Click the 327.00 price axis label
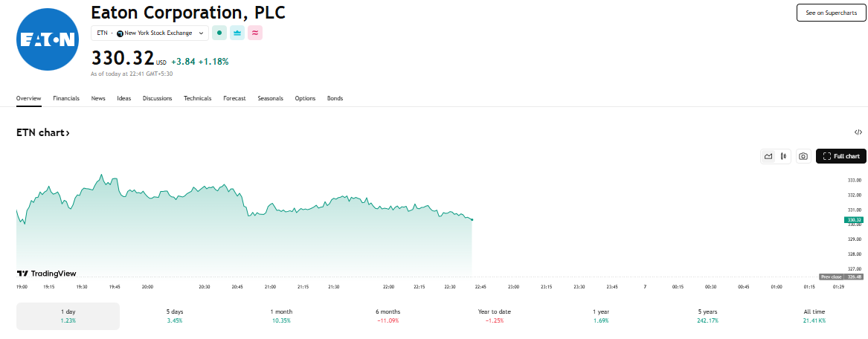 (x=854, y=269)
